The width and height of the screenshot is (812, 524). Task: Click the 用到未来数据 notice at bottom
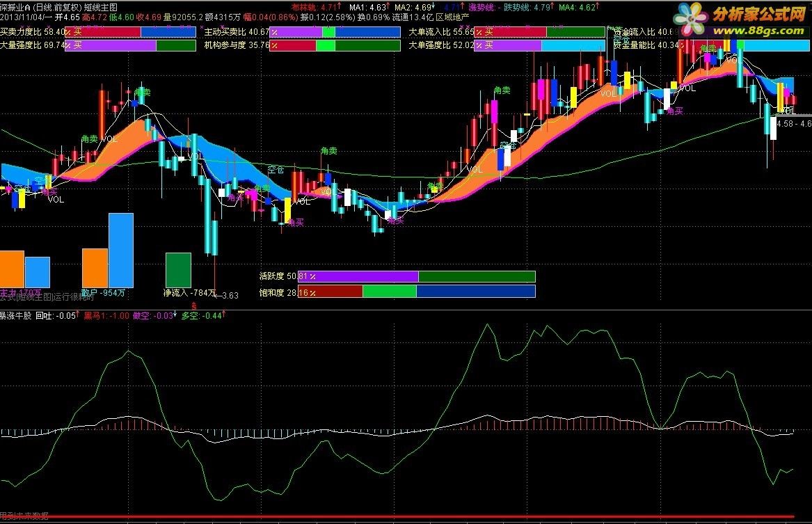24,515
